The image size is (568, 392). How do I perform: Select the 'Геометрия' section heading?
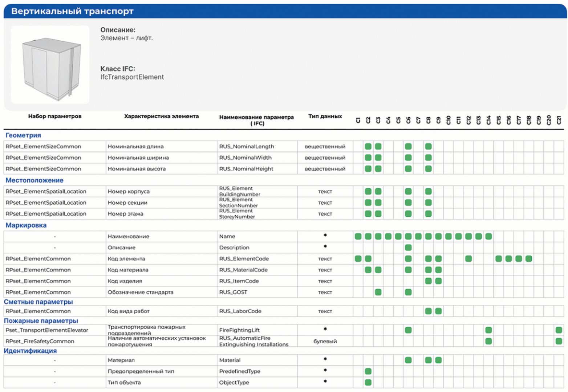23,135
